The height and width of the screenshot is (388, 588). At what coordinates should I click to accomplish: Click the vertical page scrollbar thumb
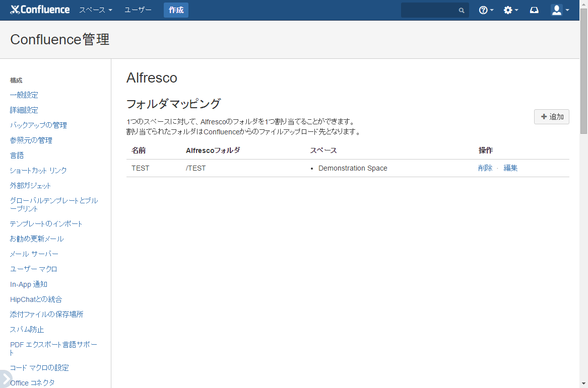click(584, 70)
